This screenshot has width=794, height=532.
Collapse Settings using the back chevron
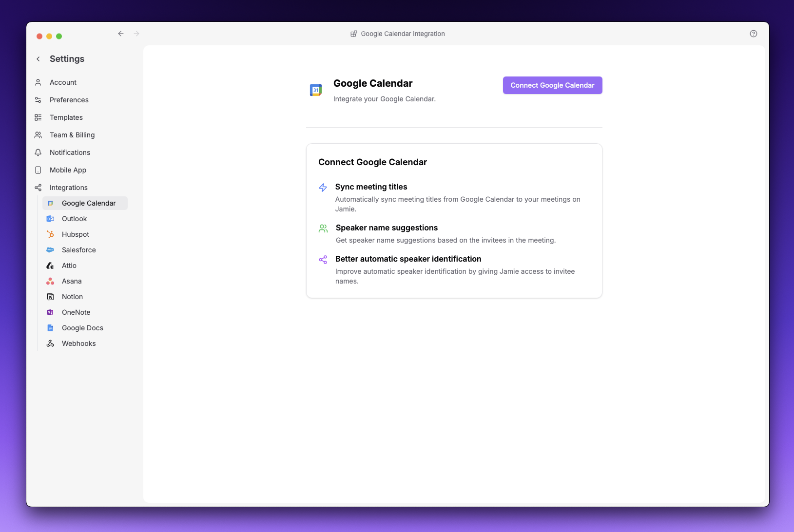point(38,58)
